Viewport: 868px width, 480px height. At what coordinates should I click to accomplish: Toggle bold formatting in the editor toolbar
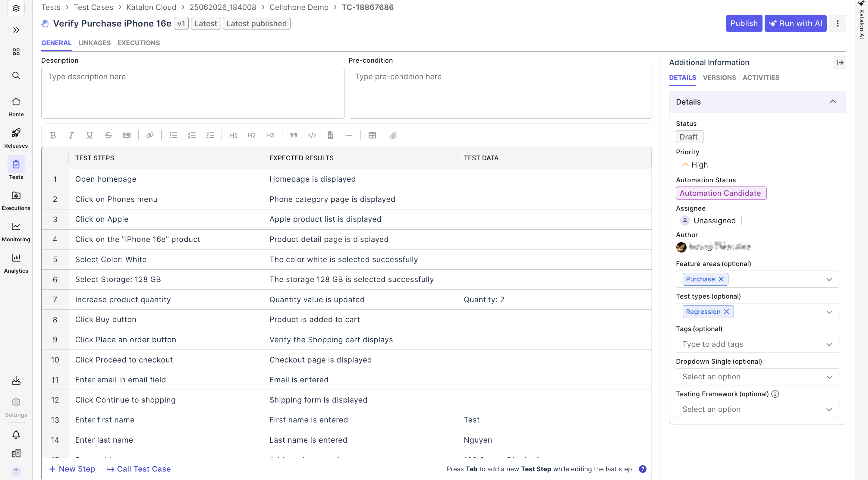(x=53, y=135)
